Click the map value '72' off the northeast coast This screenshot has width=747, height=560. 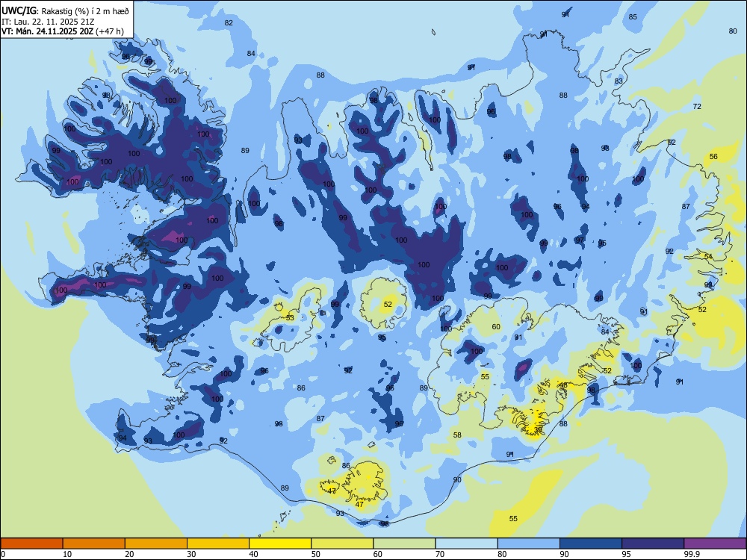(x=697, y=106)
